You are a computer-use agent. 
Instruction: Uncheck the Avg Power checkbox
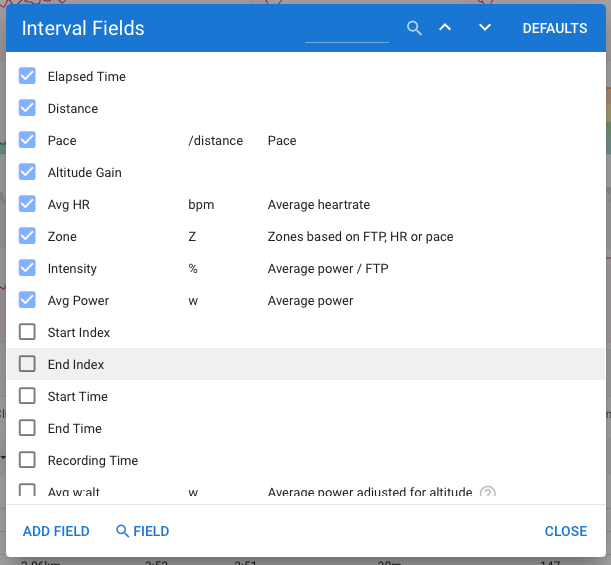[x=27, y=300]
